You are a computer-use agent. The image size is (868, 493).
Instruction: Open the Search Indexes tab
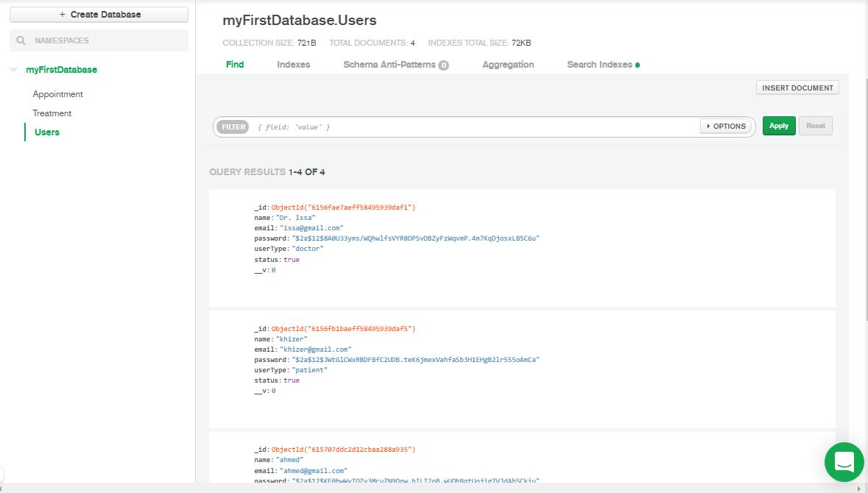[599, 65]
